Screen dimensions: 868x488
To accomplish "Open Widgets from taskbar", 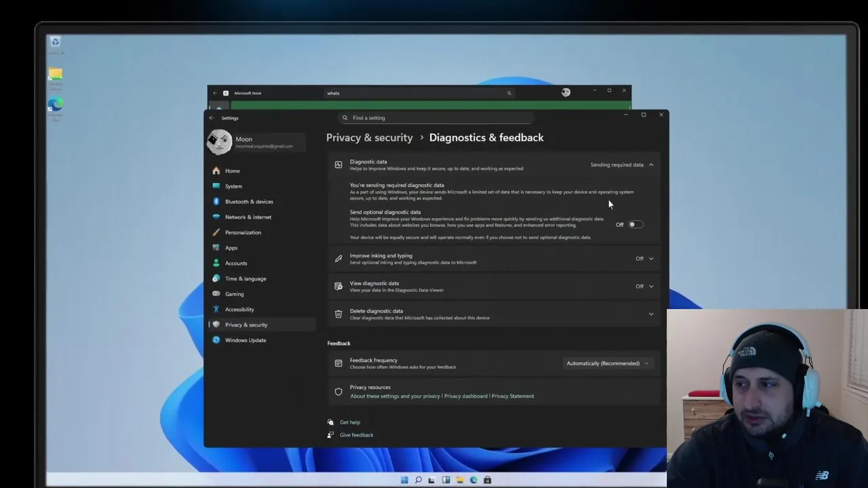I will (x=446, y=480).
